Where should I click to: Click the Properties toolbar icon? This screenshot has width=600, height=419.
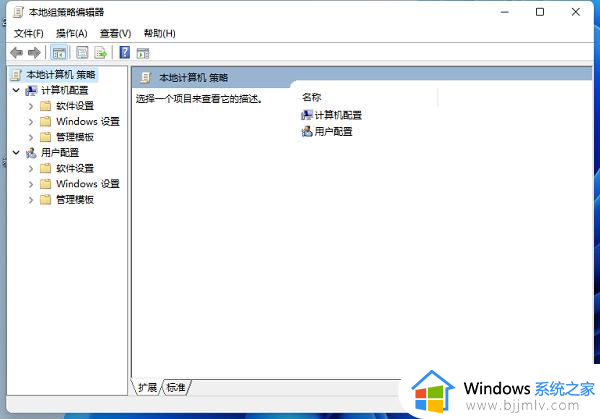point(82,53)
